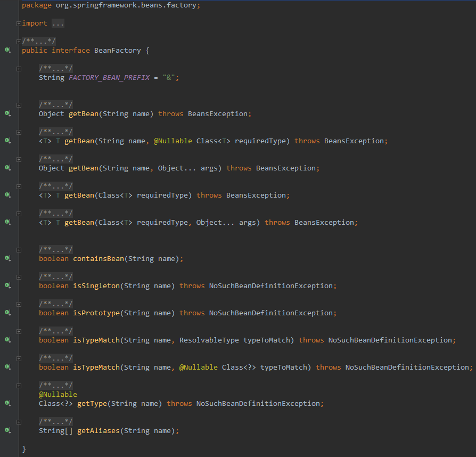This screenshot has height=457, width=476.
Task: Click gutter icon for isTypeMatch with ResolvableType
Action: (7, 340)
